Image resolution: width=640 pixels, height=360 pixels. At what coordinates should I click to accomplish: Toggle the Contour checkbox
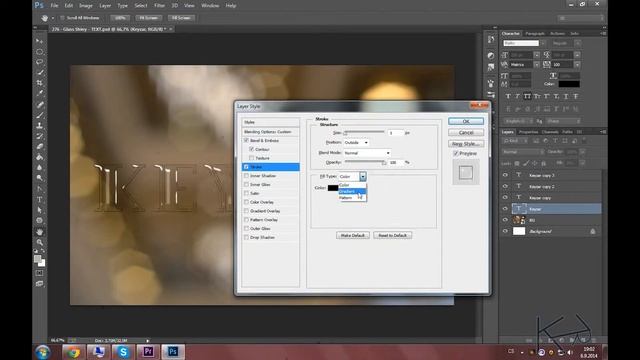click(x=251, y=149)
